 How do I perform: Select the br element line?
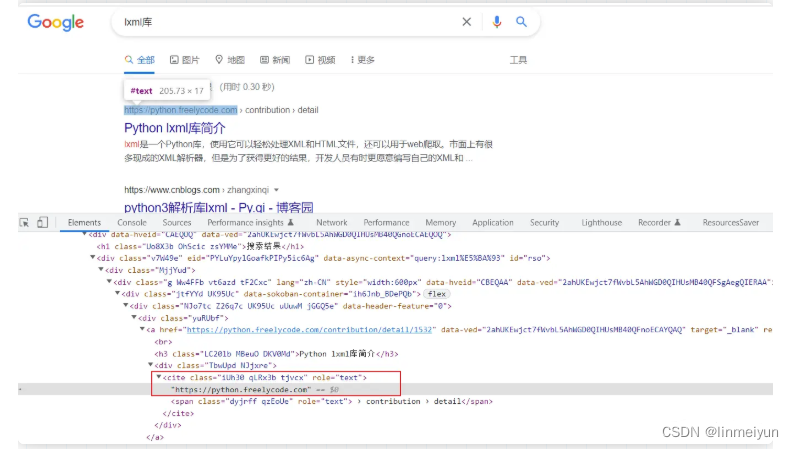click(x=164, y=342)
